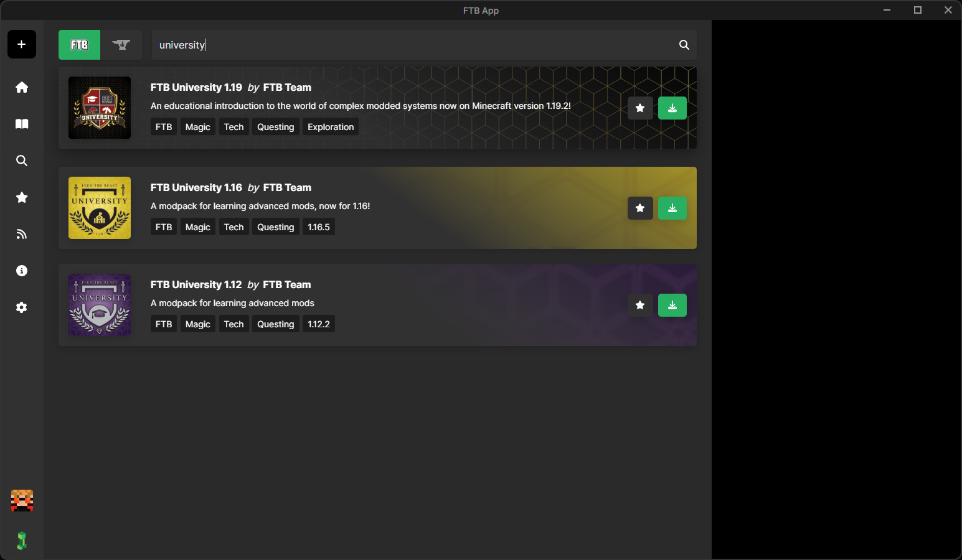Download the FTB University 1.12 modpack
The width and height of the screenshot is (962, 560).
tap(672, 305)
